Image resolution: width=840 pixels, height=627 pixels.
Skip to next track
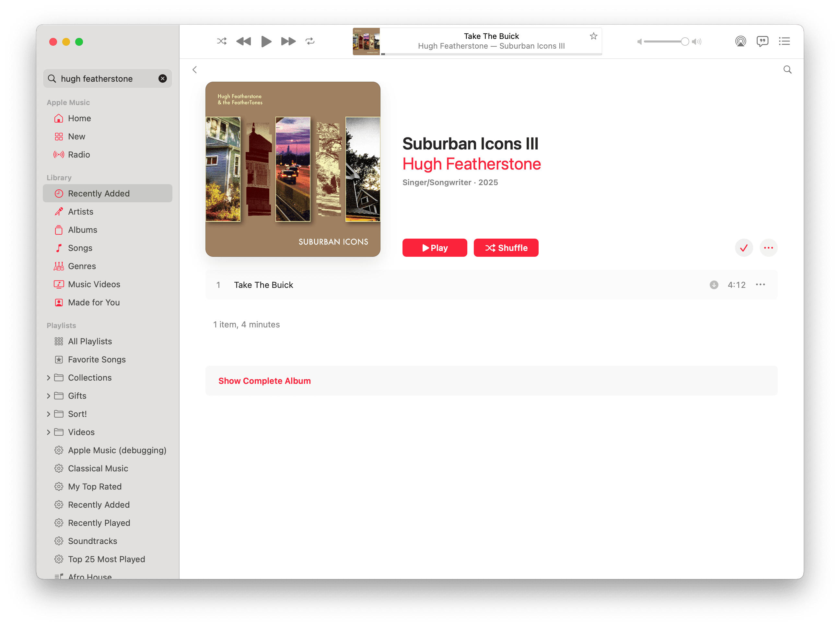click(288, 41)
